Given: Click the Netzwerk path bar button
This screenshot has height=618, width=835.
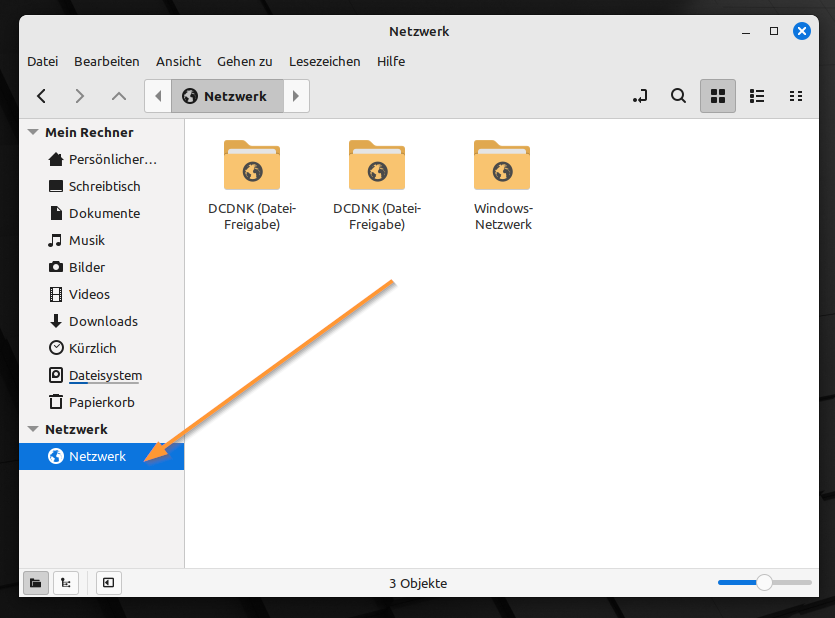Looking at the screenshot, I should (x=227, y=96).
